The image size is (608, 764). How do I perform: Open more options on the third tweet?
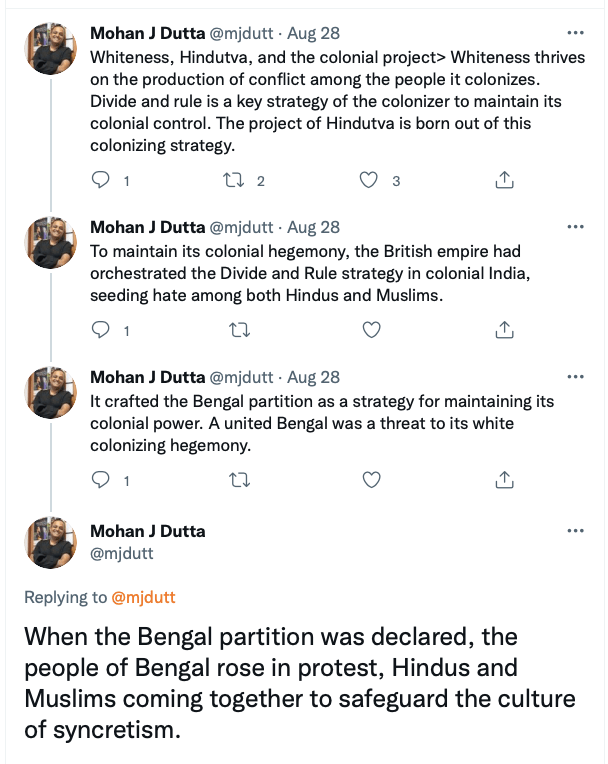pyautogui.click(x=575, y=377)
